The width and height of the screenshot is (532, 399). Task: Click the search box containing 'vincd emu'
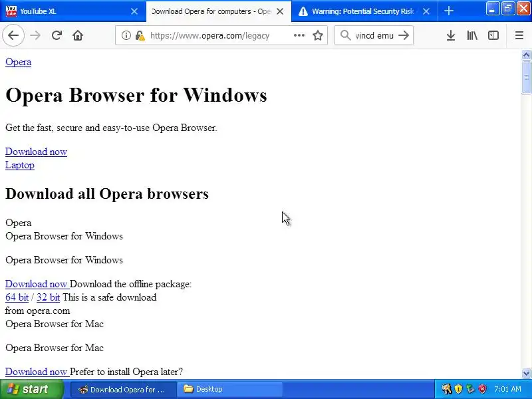click(374, 35)
